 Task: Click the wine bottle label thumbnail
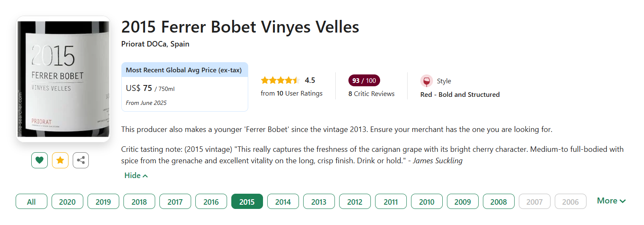(x=63, y=79)
